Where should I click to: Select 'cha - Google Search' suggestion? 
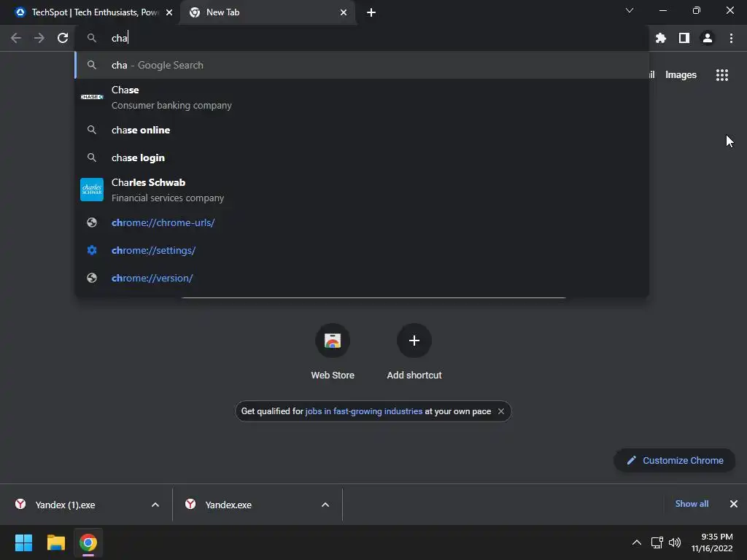point(362,65)
